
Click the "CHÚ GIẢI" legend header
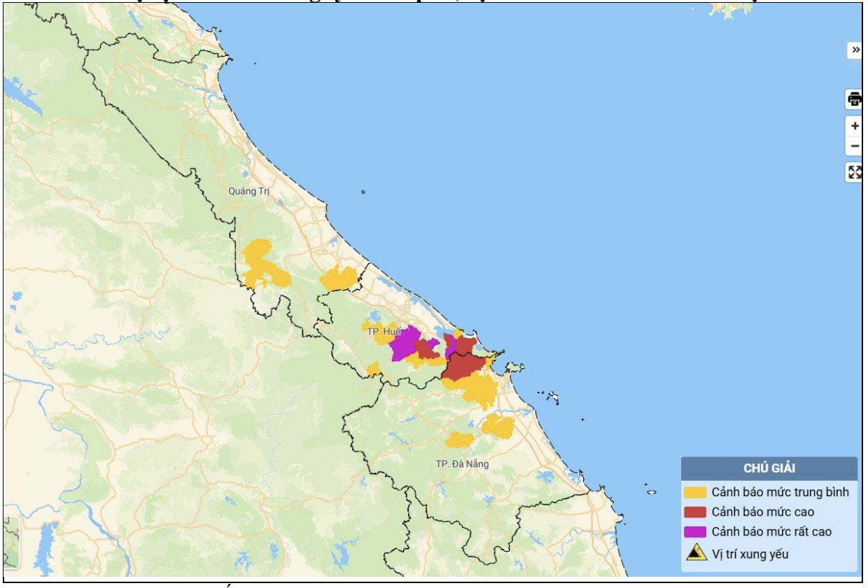[769, 468]
